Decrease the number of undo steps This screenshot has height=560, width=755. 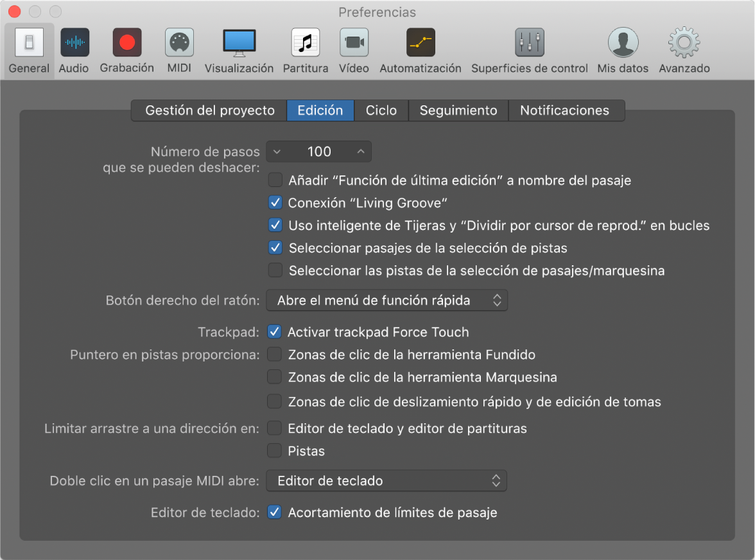[x=277, y=152]
